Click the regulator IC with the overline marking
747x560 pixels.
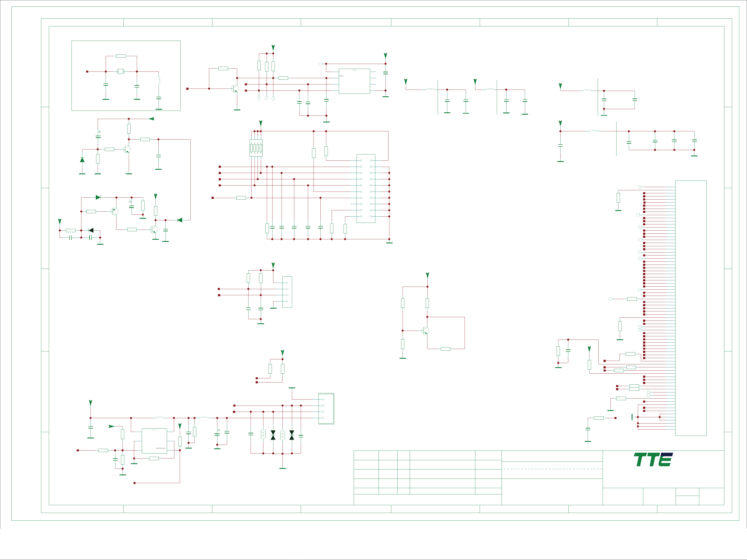[x=154, y=441]
